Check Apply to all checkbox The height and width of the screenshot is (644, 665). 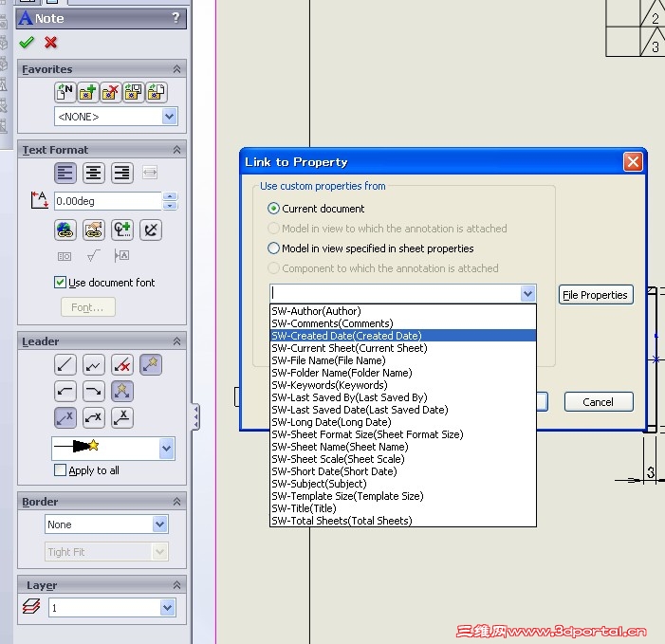coord(60,470)
